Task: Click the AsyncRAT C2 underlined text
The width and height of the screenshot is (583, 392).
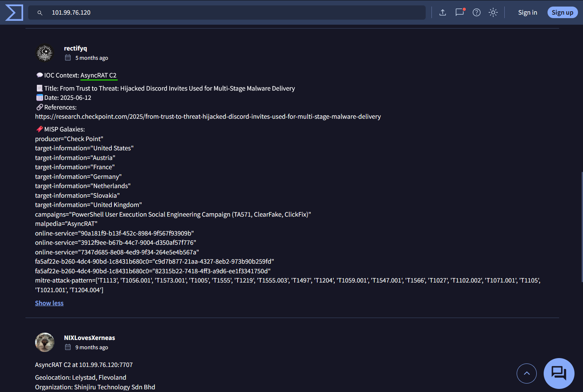Action: [98, 76]
